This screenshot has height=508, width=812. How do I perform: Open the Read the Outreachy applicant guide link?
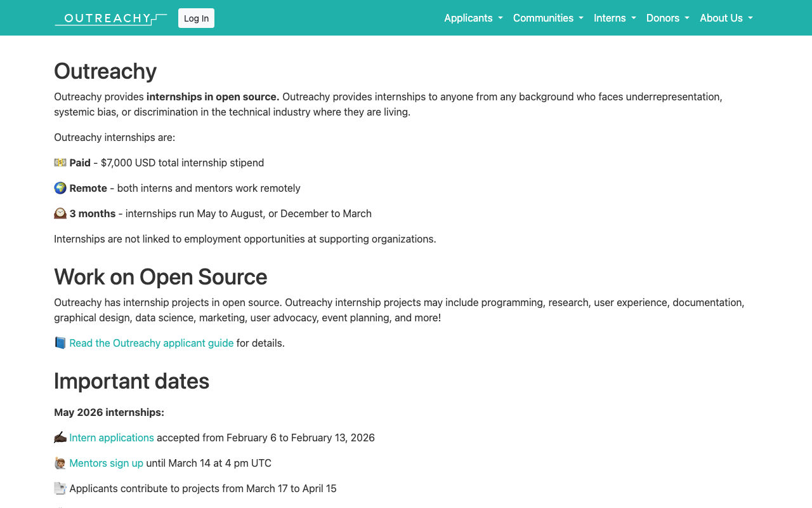tap(151, 343)
